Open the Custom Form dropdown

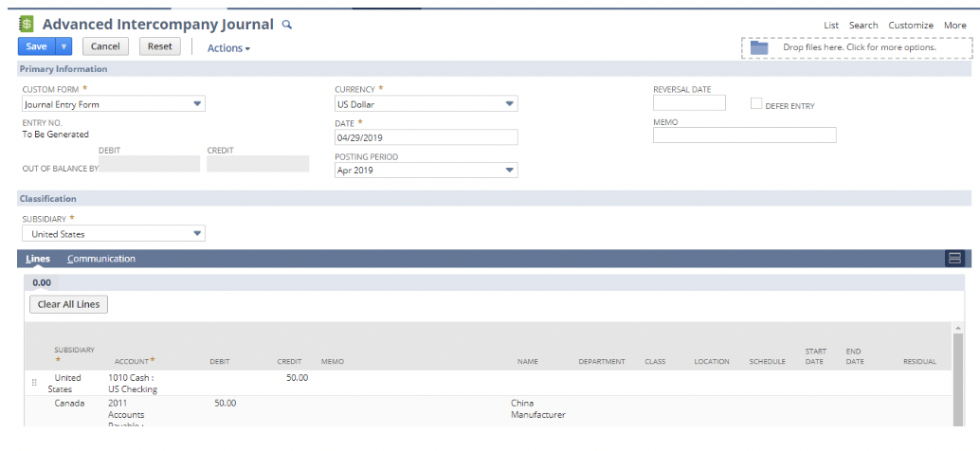click(x=197, y=104)
